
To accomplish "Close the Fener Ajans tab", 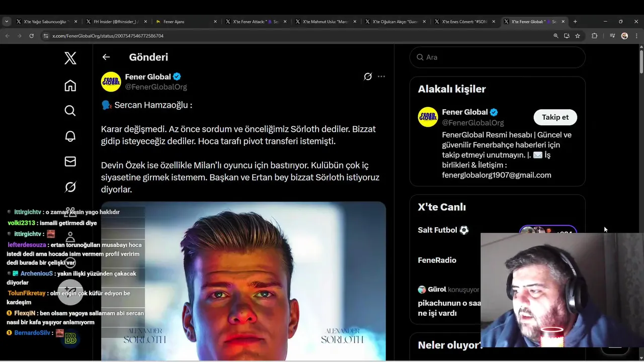I will point(215,22).
